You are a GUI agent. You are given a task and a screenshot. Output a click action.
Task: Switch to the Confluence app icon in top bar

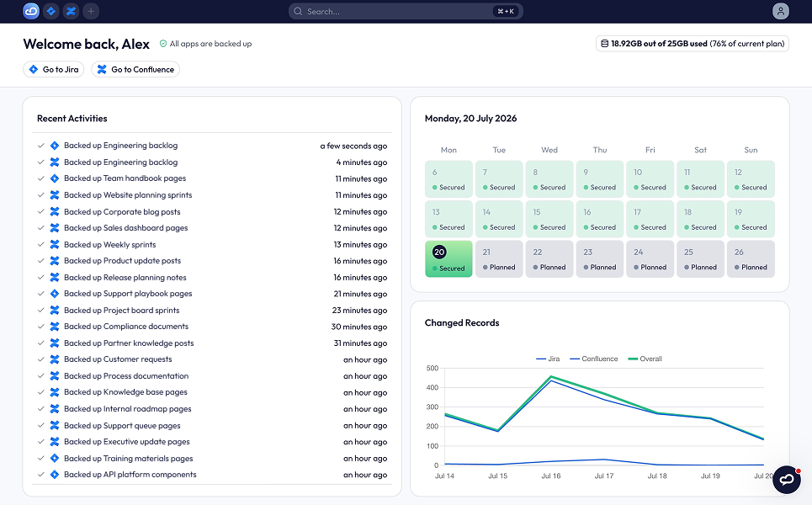click(x=71, y=11)
